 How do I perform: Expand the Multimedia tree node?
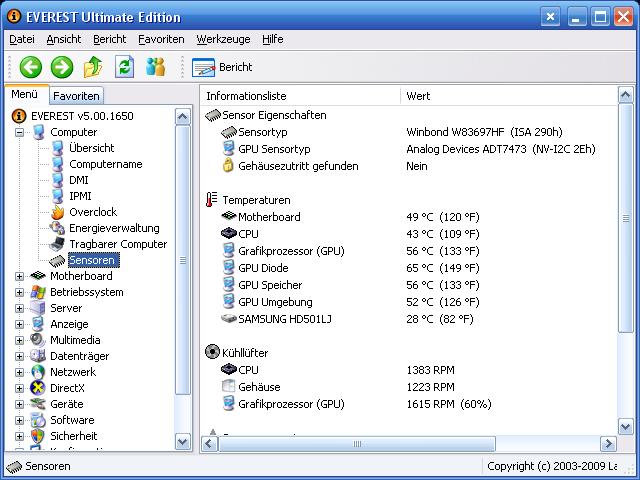click(20, 340)
